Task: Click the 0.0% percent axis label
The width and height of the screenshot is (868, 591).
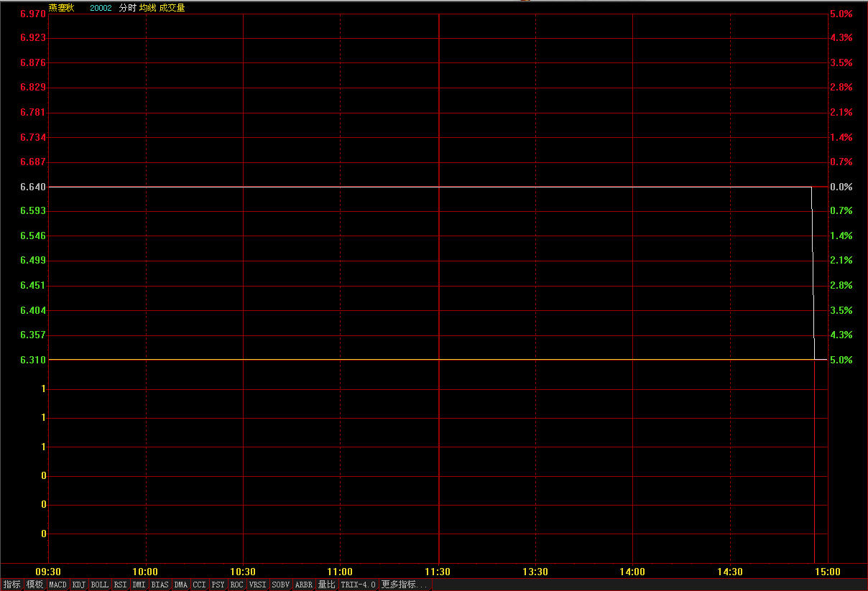Action: pos(841,187)
